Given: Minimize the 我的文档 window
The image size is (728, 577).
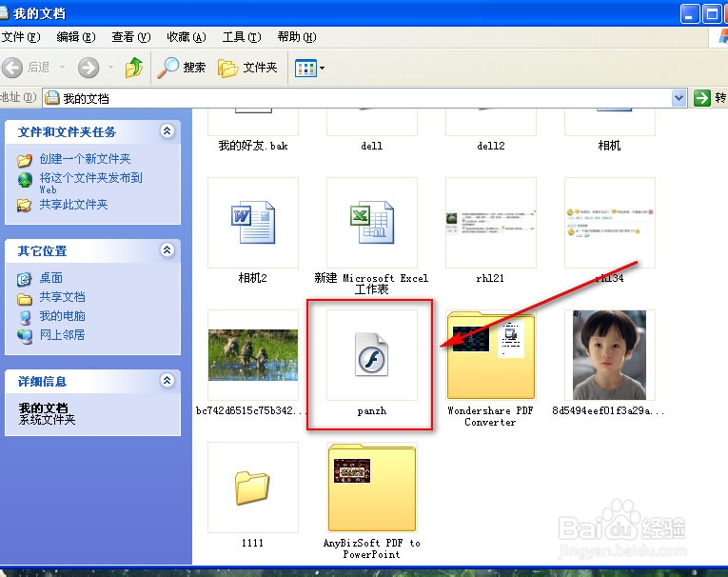Looking at the screenshot, I should coord(689,14).
